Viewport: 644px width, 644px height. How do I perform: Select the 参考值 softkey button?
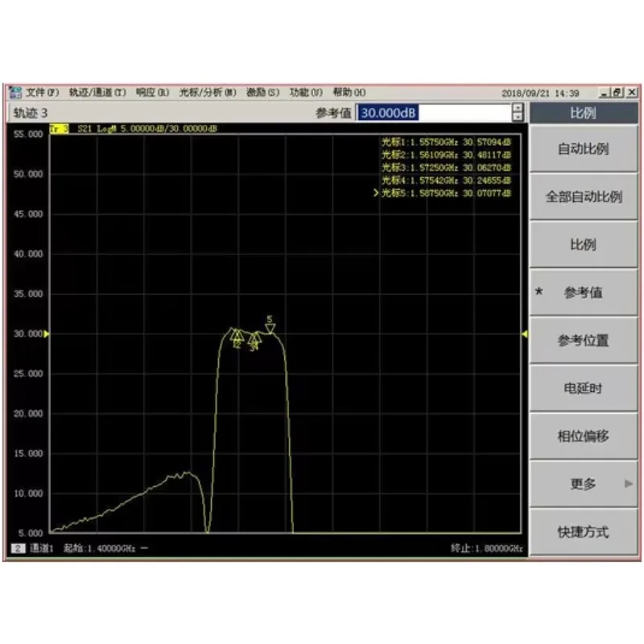pyautogui.click(x=583, y=292)
